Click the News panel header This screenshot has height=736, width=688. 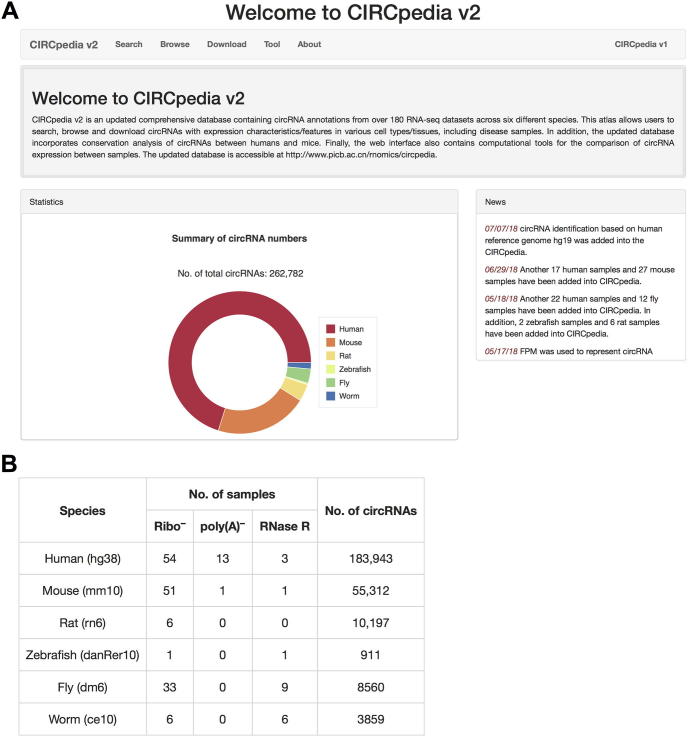[581, 202]
